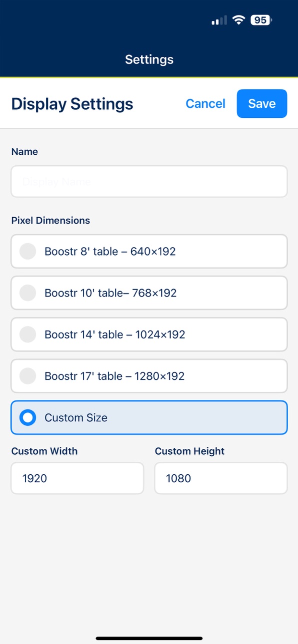Select the Boostr 14' table radio circle
The width and height of the screenshot is (298, 644).
27,334
